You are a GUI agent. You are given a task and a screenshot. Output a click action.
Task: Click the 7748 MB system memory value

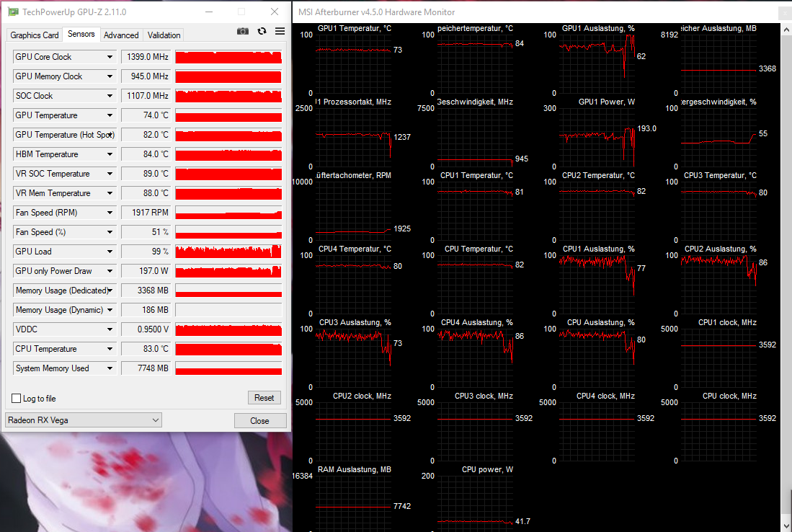[x=146, y=368]
